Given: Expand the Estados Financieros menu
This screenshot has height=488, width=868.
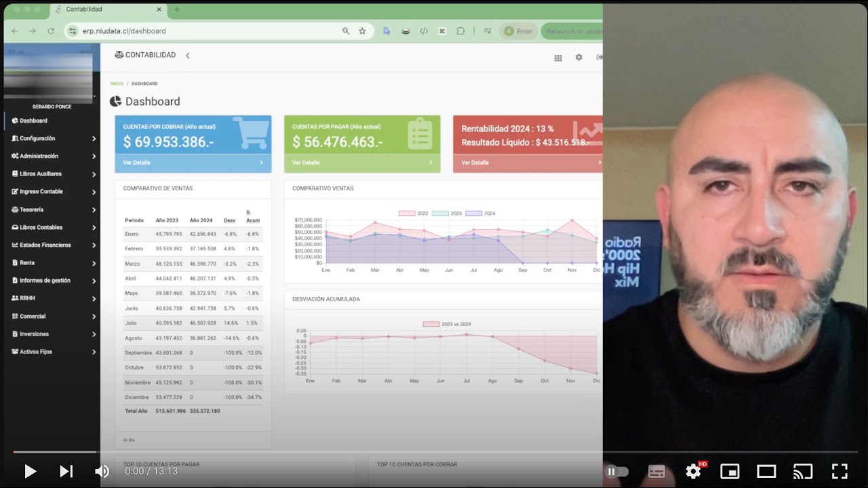Looking at the screenshot, I should point(52,245).
